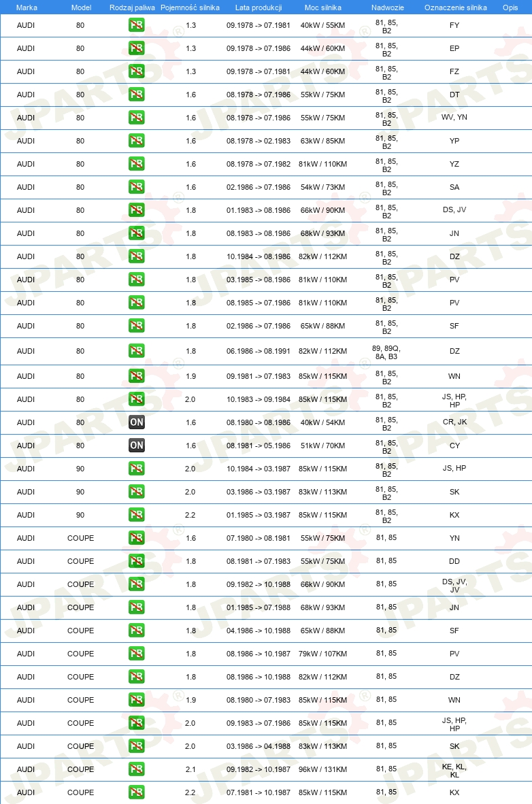The image size is (532, 804).
Task: Click petrol icon in Audi 80 SF row
Action: pyautogui.click(x=137, y=325)
